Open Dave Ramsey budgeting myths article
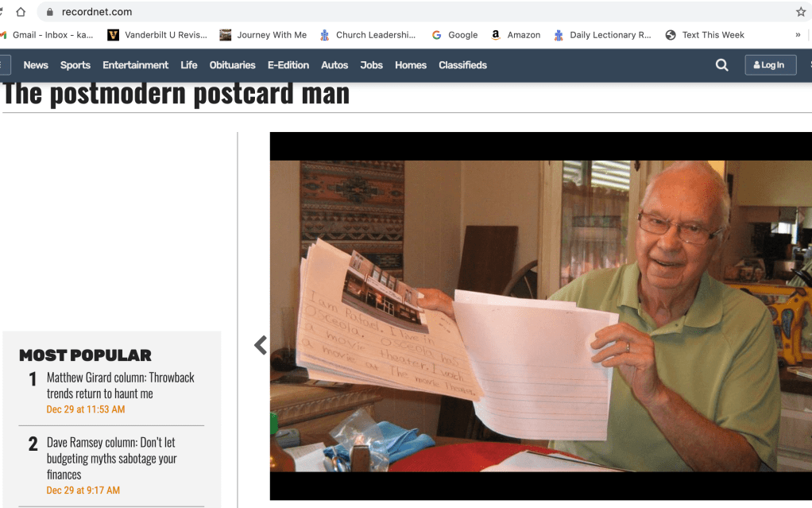This screenshot has height=508, width=812. click(x=111, y=458)
